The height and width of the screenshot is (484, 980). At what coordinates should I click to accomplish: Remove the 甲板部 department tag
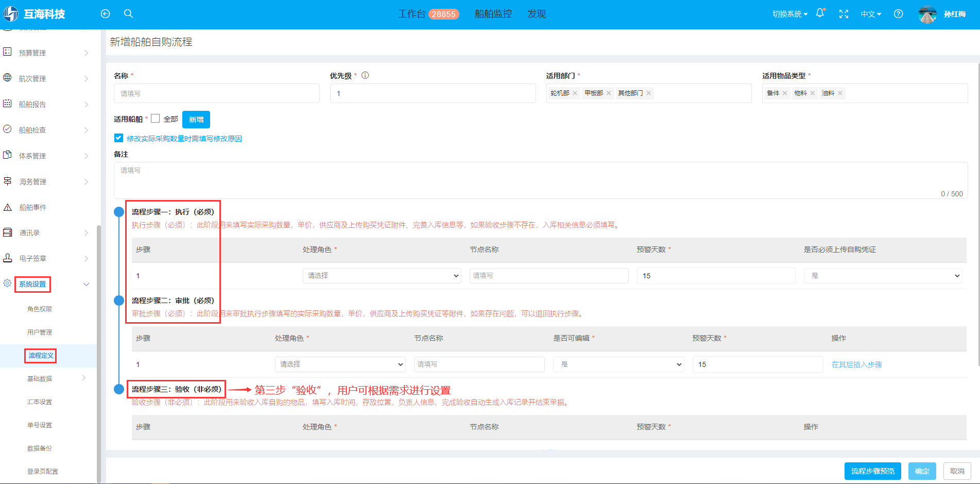[609, 93]
